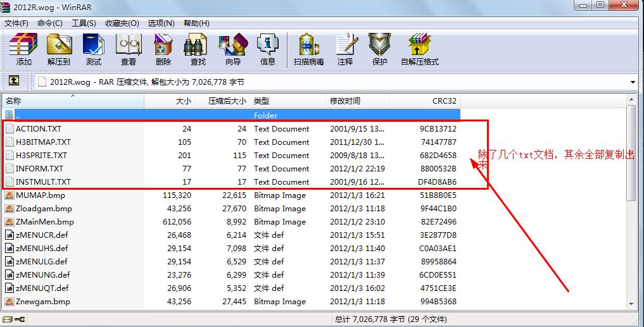Click the MUMAP.bmp file icon
Screen dimensions: 644x327
pos(9,195)
